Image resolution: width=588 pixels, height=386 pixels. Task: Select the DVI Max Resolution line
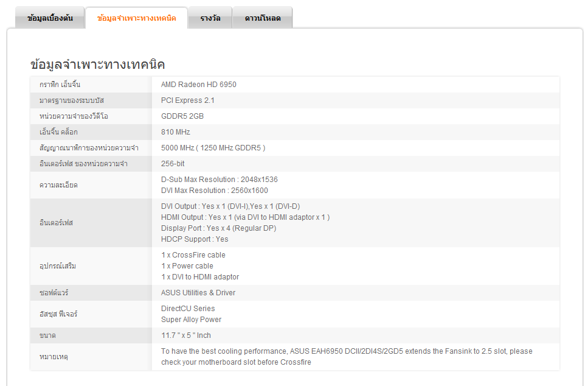pyautogui.click(x=215, y=191)
